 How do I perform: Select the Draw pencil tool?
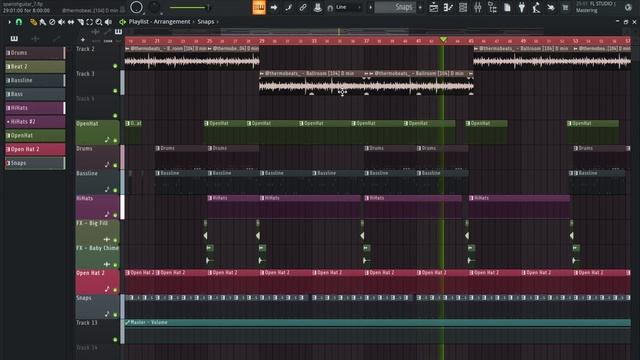(x=33, y=22)
